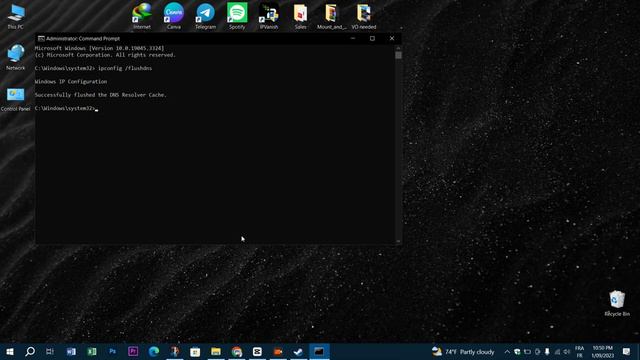Open Windows Security tray icon

[517, 352]
